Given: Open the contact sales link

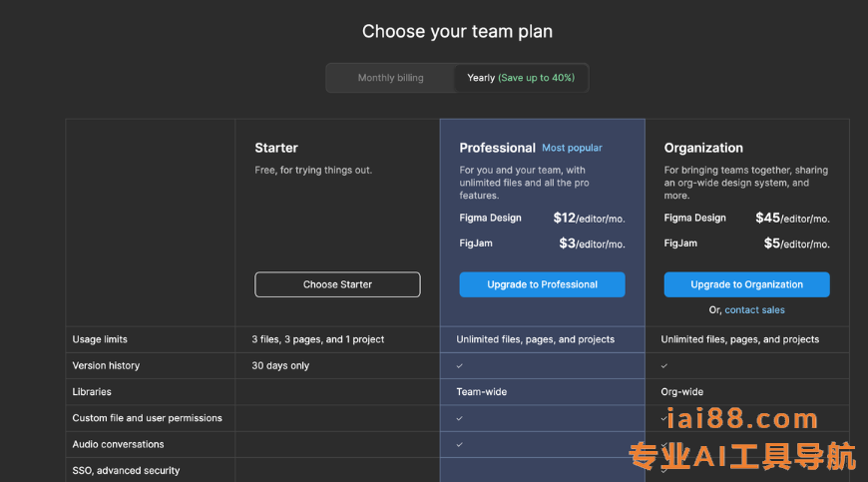Looking at the screenshot, I should point(754,310).
